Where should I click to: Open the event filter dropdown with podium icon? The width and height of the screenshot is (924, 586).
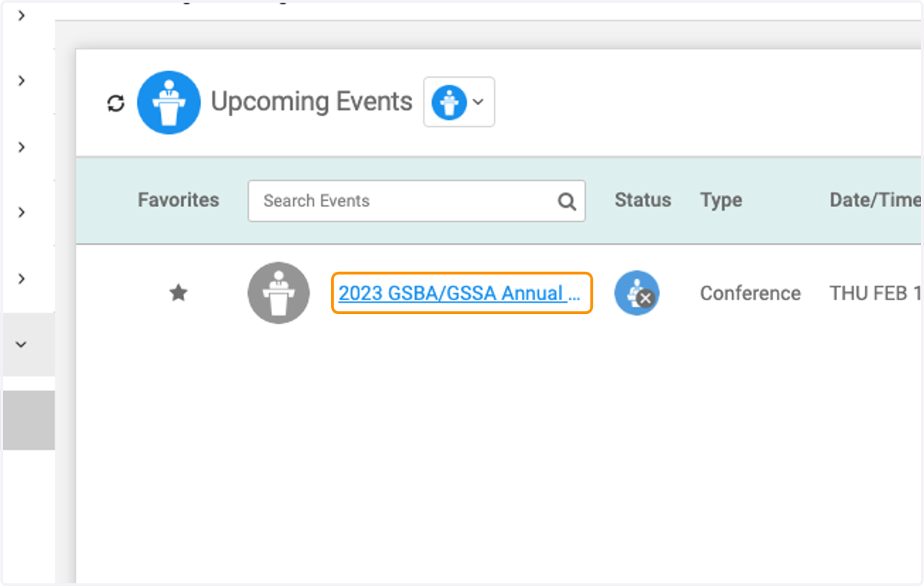[x=459, y=102]
